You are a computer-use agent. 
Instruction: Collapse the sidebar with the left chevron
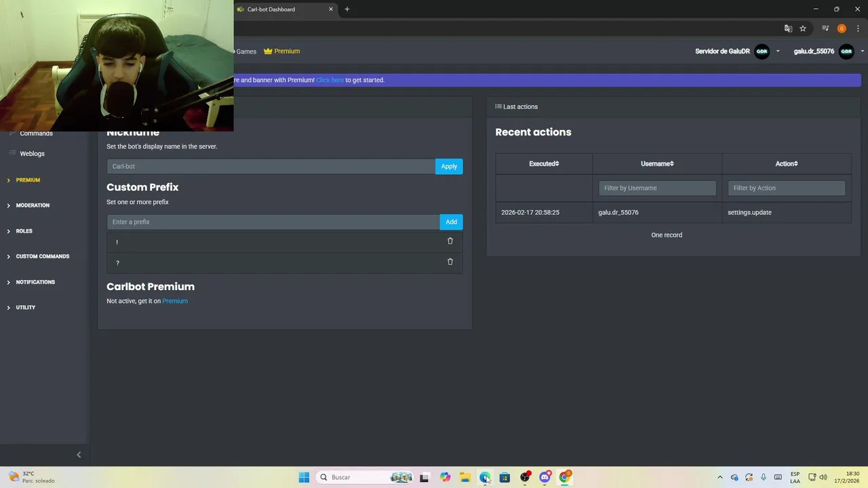click(79, 455)
